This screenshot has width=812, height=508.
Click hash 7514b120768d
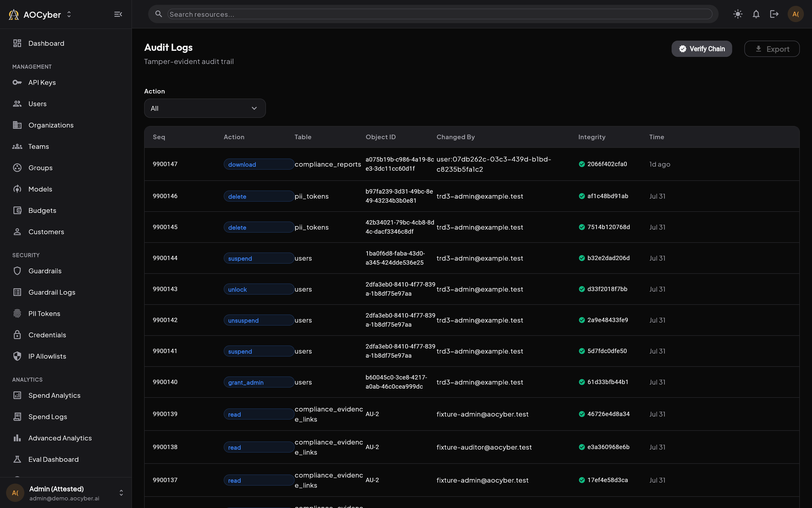tap(608, 227)
